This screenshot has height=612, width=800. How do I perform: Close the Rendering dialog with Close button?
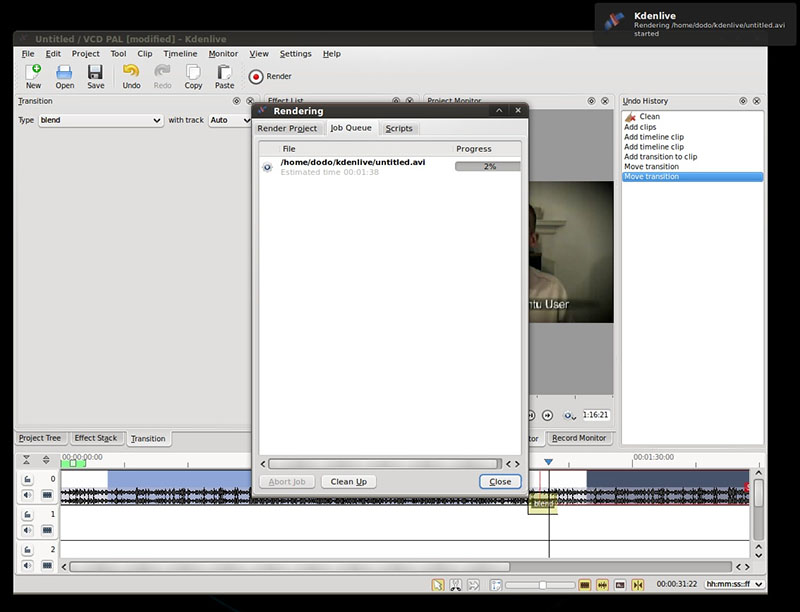coord(500,481)
